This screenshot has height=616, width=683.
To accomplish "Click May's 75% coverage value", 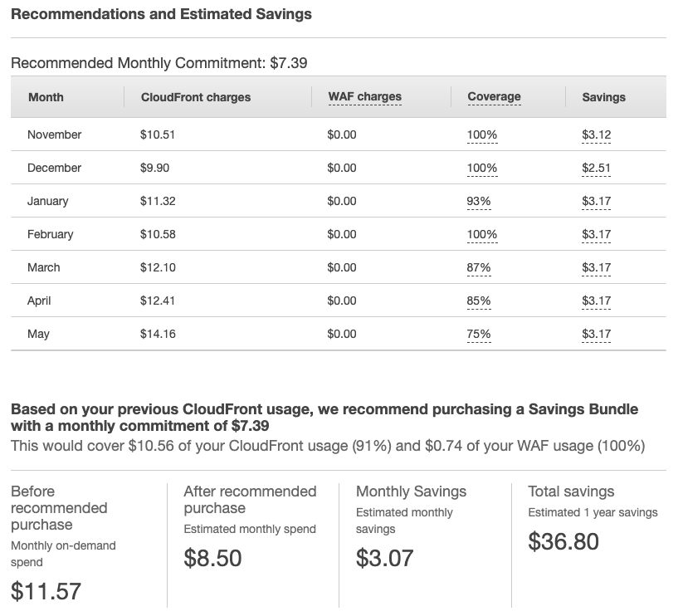I will coord(479,334).
